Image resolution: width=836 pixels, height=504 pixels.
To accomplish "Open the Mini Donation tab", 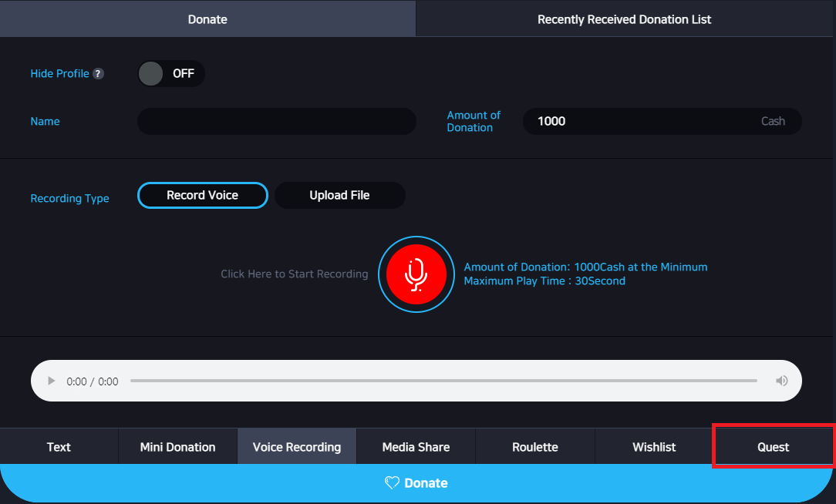I will [x=177, y=446].
